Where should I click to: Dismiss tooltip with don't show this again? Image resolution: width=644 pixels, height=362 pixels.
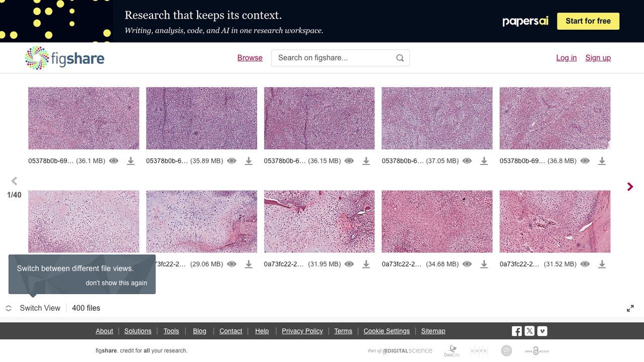(x=116, y=283)
